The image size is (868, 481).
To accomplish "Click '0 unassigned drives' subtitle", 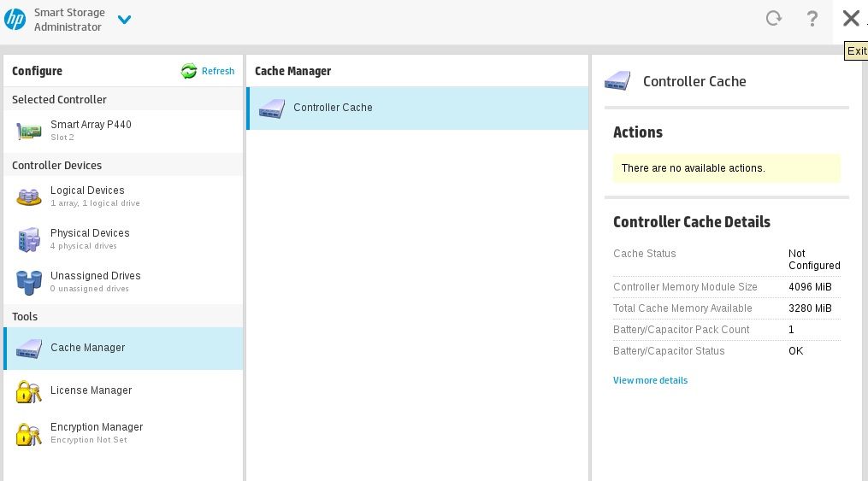I will point(89,288).
